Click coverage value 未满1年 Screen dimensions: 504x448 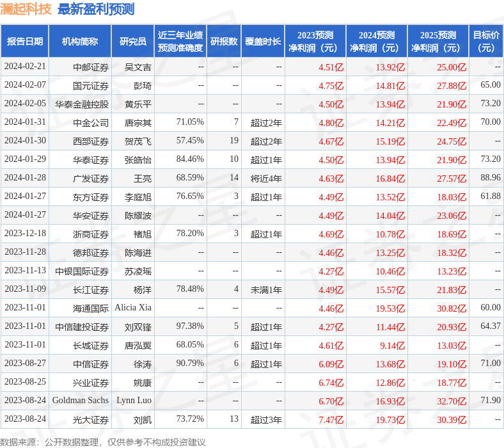tap(266, 290)
